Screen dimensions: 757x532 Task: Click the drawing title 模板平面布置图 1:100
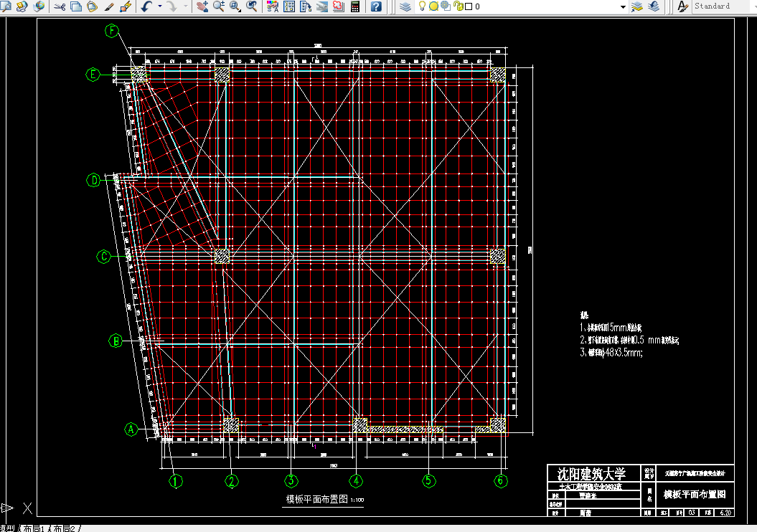pyautogui.click(x=325, y=499)
